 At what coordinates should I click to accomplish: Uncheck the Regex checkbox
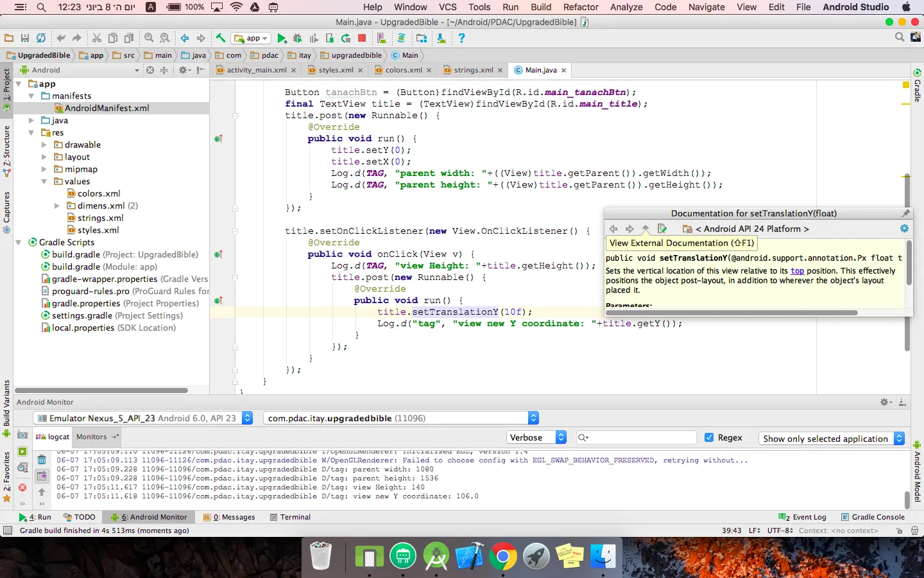point(709,437)
